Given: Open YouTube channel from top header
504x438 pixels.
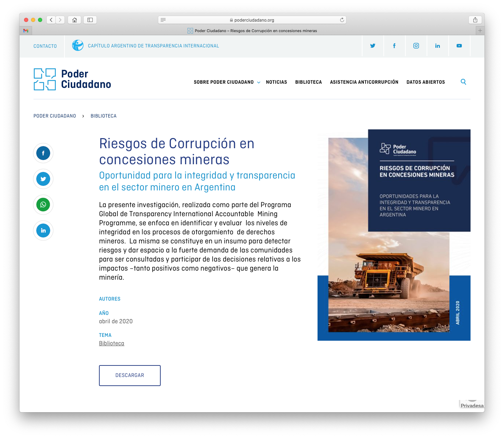Looking at the screenshot, I should pyautogui.click(x=459, y=46).
